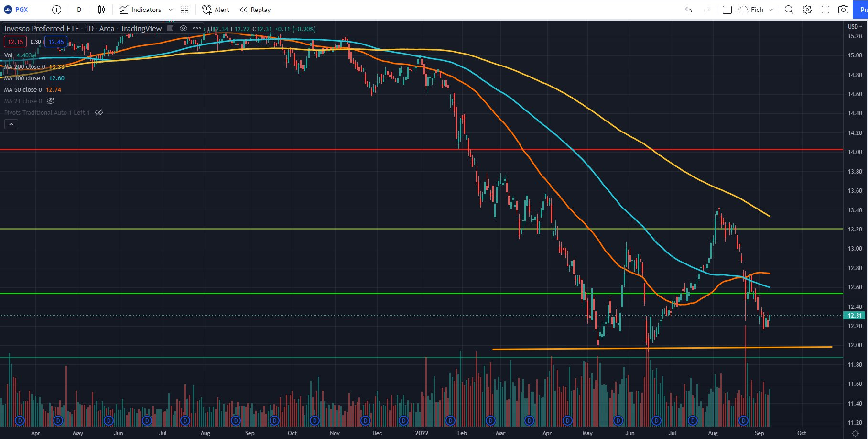The image size is (868, 439).
Task: Click the Oct label at time axis end
Action: pos(802,433)
